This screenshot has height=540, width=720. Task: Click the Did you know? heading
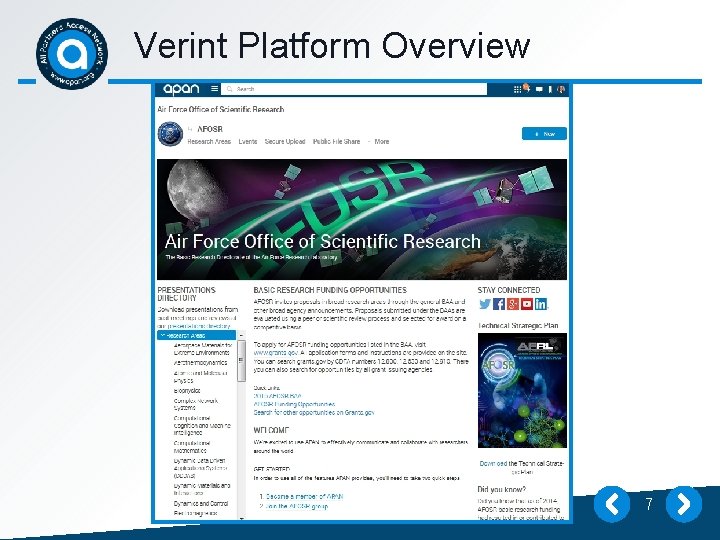501,489
